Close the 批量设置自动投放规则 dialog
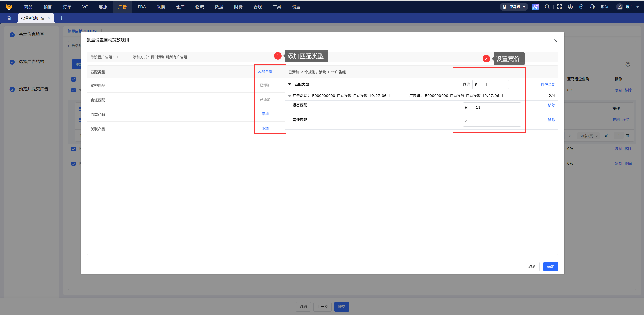 coord(556,41)
